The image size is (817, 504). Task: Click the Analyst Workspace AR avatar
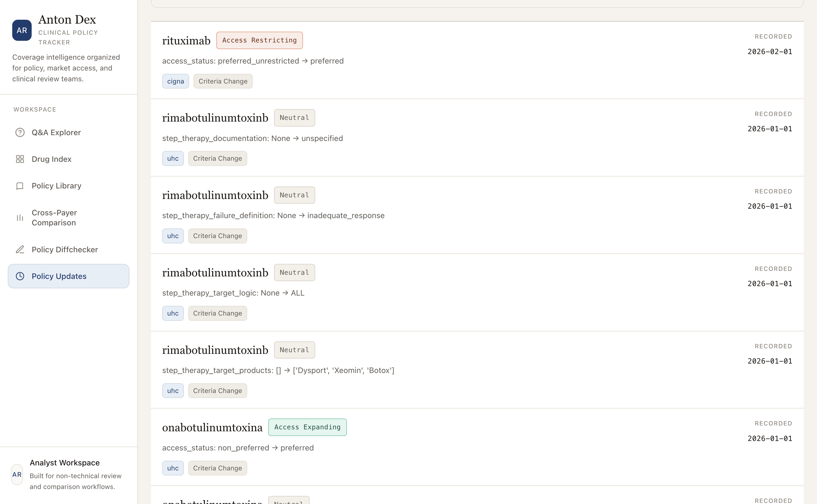(17, 474)
